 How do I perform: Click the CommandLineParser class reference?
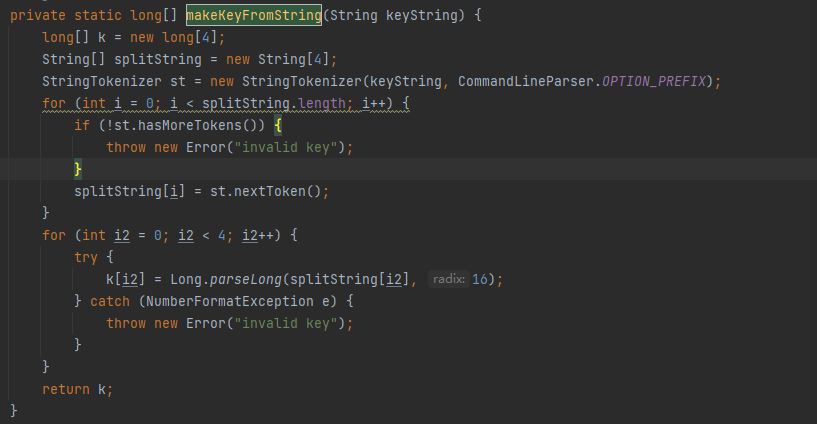tap(526, 81)
